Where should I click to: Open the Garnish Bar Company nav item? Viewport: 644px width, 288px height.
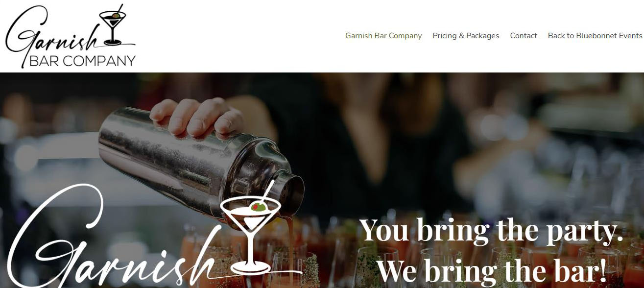[383, 36]
